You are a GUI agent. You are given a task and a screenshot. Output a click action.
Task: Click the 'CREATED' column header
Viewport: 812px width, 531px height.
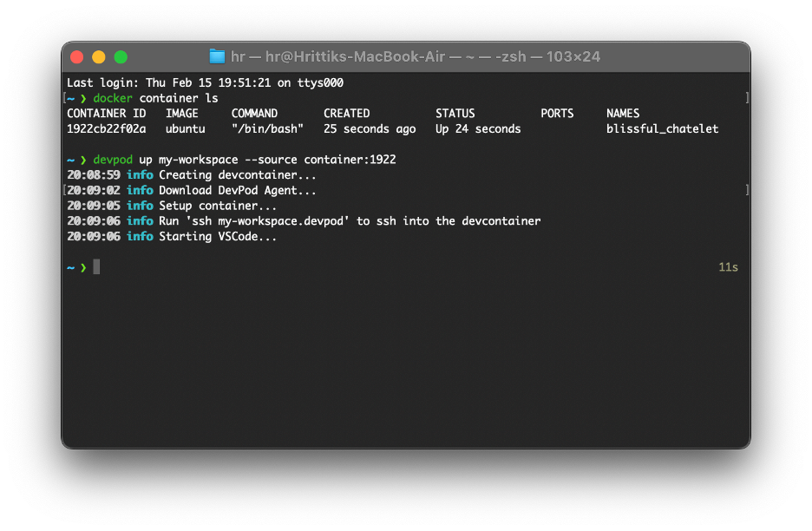[346, 114]
